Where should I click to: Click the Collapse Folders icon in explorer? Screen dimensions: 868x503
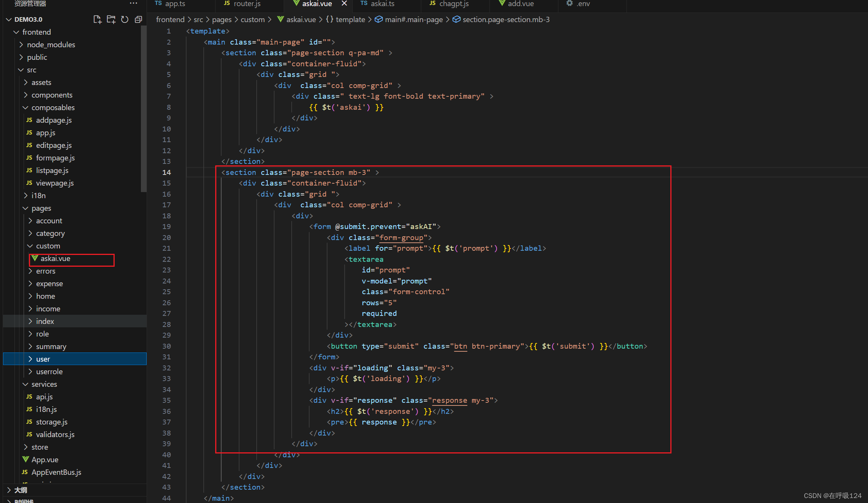pyautogui.click(x=138, y=19)
